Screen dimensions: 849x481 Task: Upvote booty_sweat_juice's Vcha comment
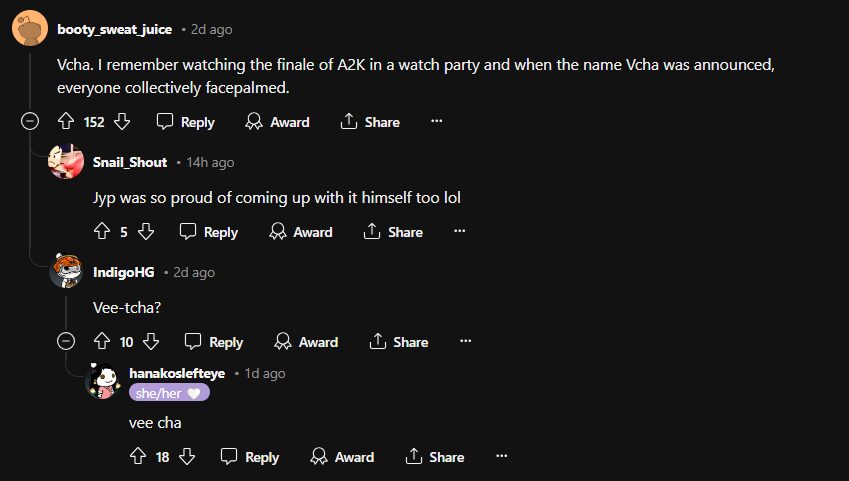(66, 122)
